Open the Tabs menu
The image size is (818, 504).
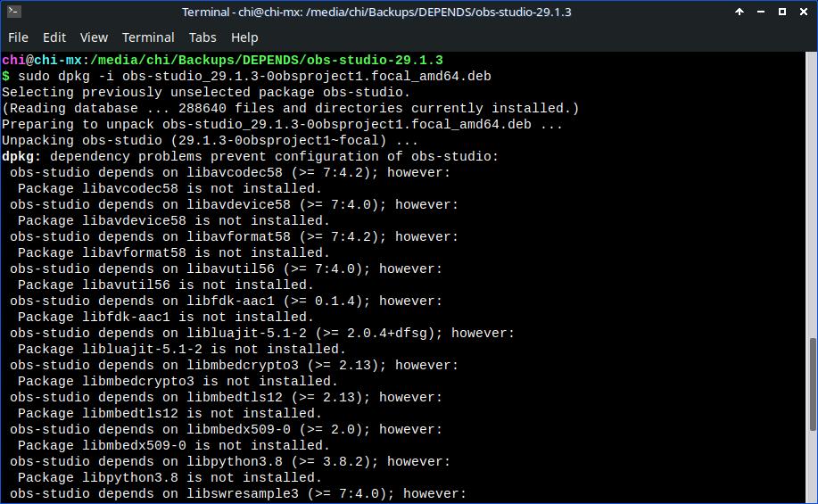pos(202,37)
